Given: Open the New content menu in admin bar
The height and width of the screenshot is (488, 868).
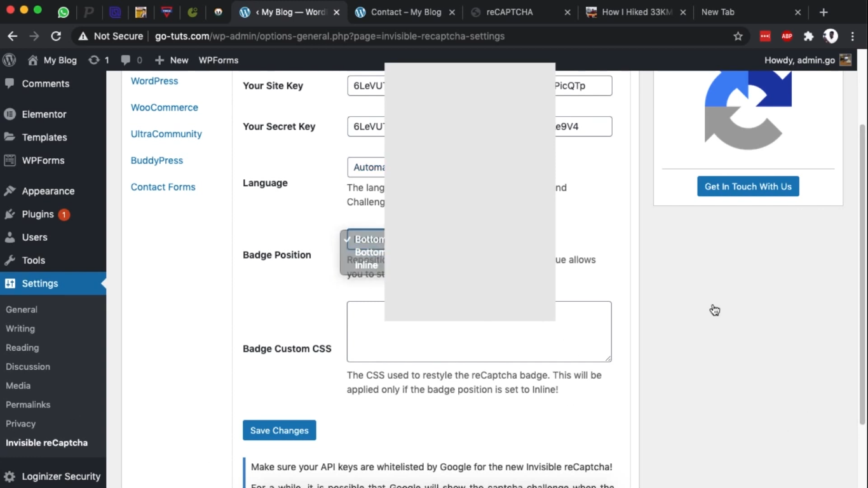Looking at the screenshot, I should (172, 60).
